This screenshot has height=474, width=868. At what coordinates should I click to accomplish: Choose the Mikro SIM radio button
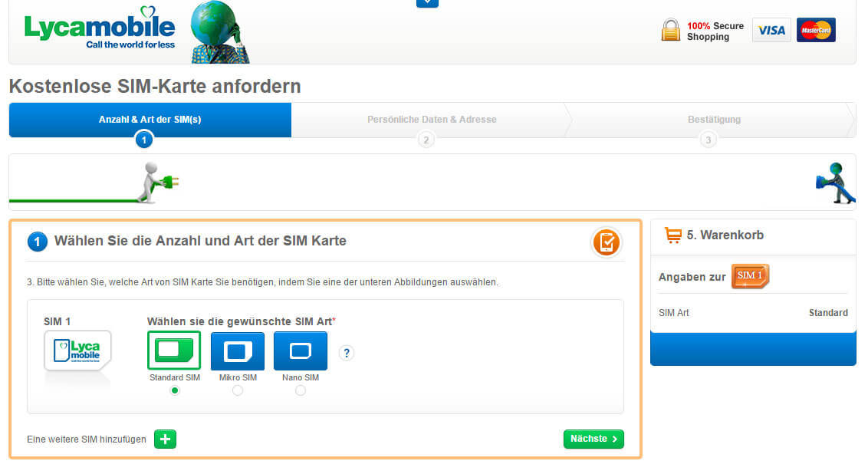click(x=238, y=390)
